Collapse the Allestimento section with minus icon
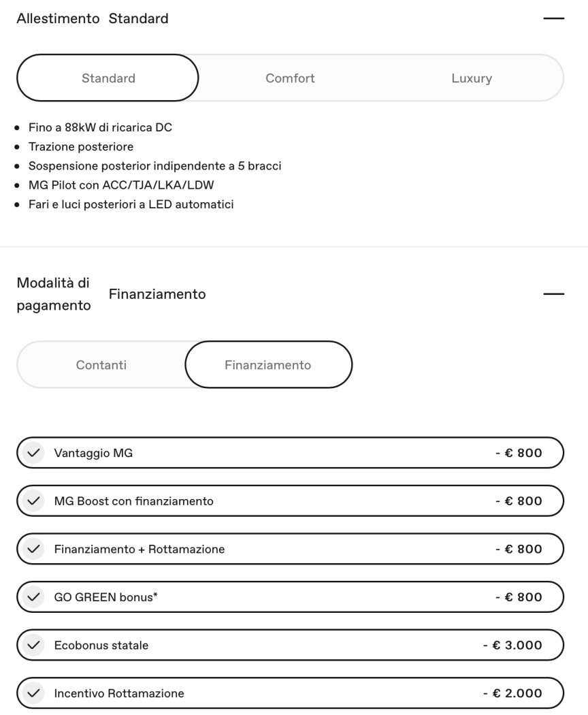 point(554,19)
